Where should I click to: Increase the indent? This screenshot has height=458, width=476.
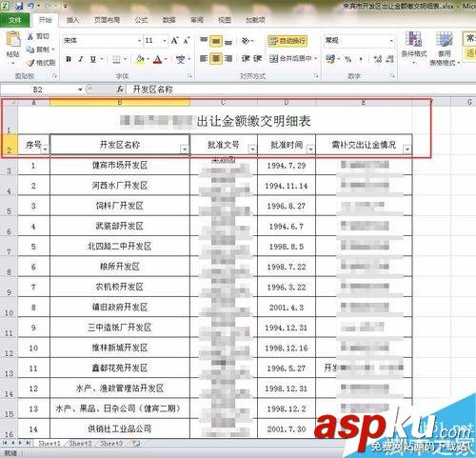[x=257, y=59]
